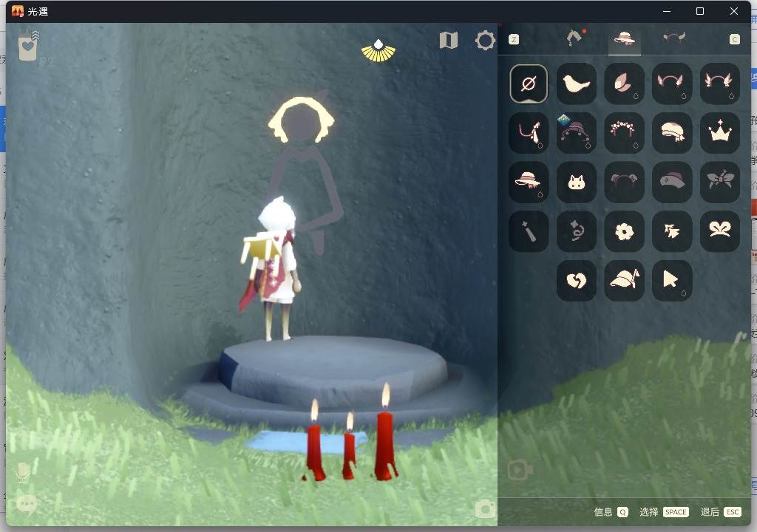Image resolution: width=757 pixels, height=532 pixels.
Task: Select the dark double-bun headband
Action: [x=624, y=182]
